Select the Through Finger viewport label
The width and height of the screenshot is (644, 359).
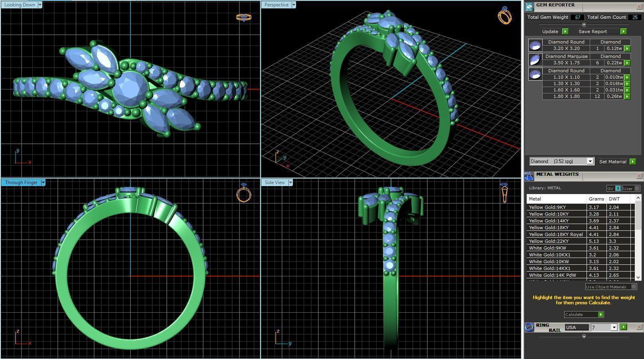pos(21,182)
